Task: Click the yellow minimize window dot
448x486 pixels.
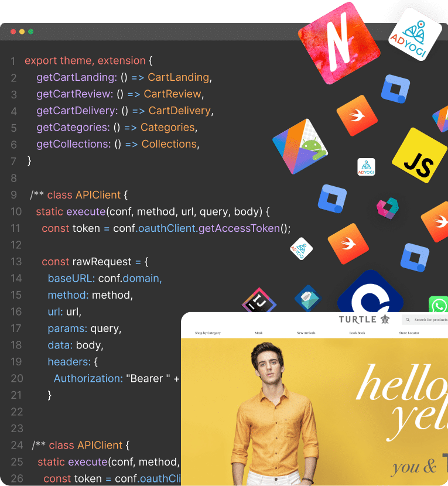Action: click(x=22, y=32)
